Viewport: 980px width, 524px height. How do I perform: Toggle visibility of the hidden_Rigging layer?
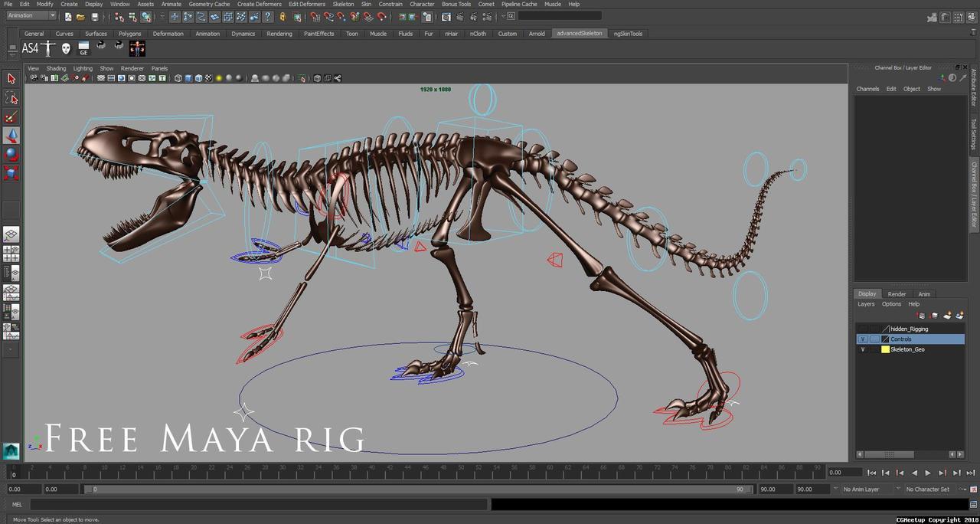[863, 329]
